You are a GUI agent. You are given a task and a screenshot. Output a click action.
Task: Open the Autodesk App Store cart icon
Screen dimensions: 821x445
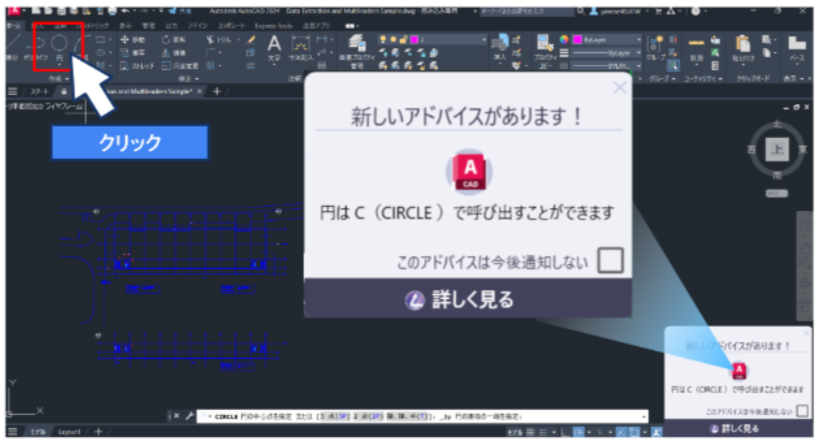click(658, 11)
